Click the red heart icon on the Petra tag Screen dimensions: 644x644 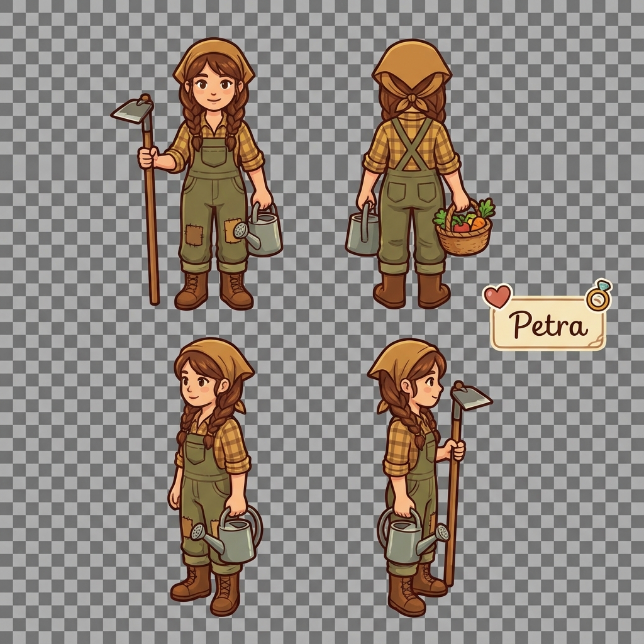[x=497, y=296]
